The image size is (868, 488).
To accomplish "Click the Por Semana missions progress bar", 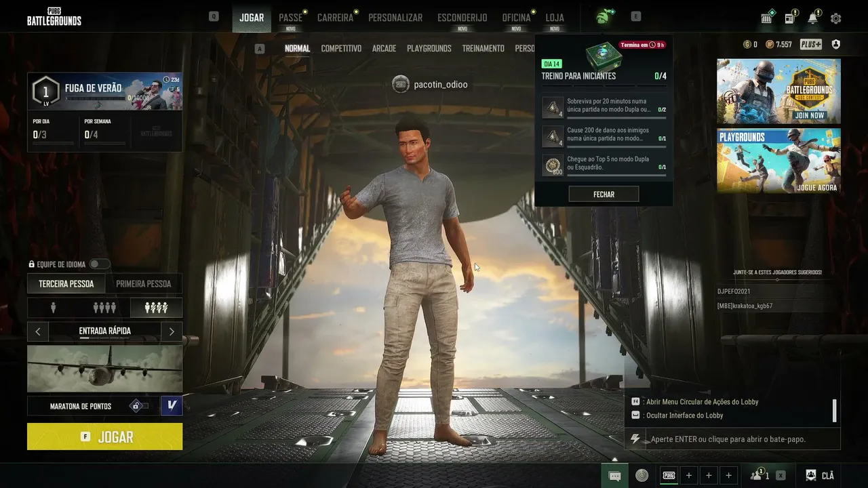I will 104,144.
